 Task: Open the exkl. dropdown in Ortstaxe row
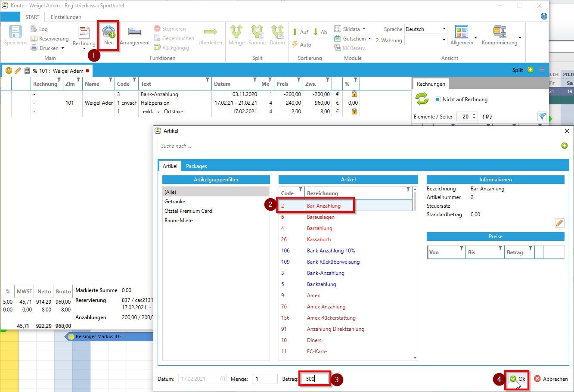tap(158, 112)
